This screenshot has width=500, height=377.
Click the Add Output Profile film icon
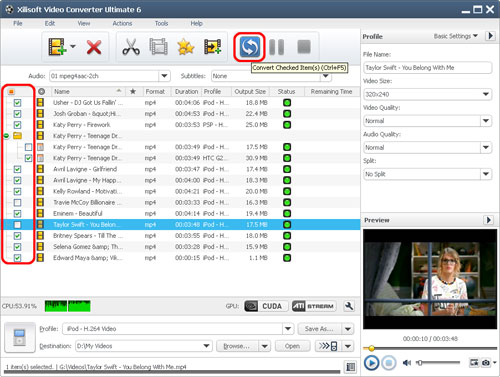click(x=213, y=47)
